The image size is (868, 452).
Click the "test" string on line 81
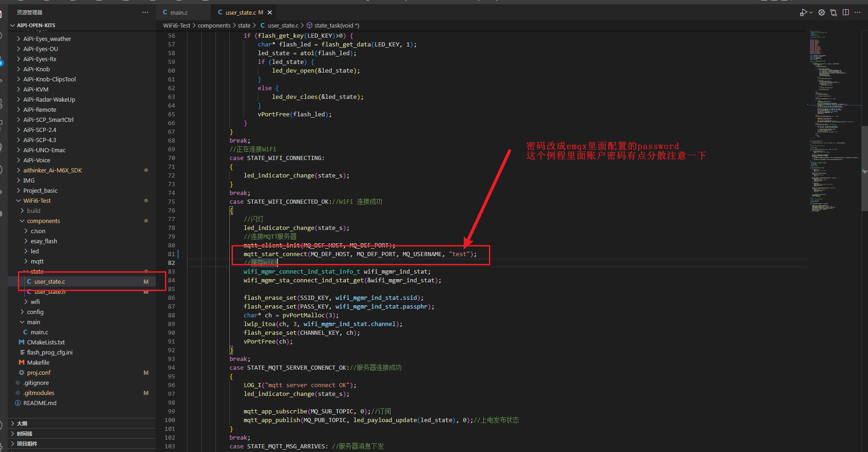(x=460, y=254)
